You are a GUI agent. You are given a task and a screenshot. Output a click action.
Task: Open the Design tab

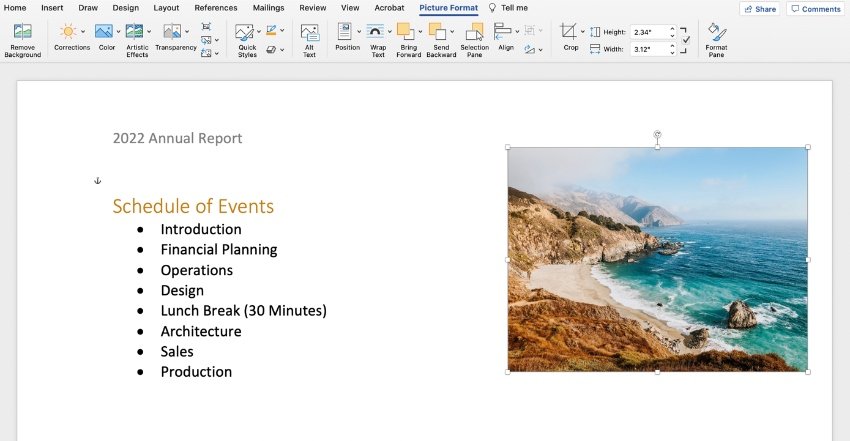(126, 8)
